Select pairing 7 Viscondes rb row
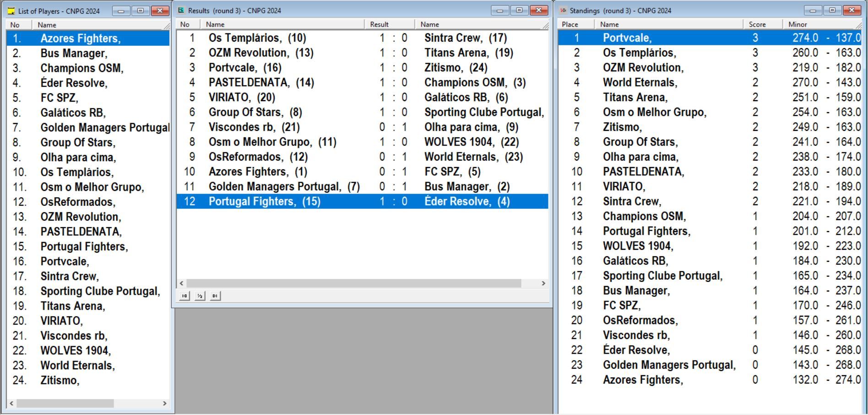 [x=362, y=127]
